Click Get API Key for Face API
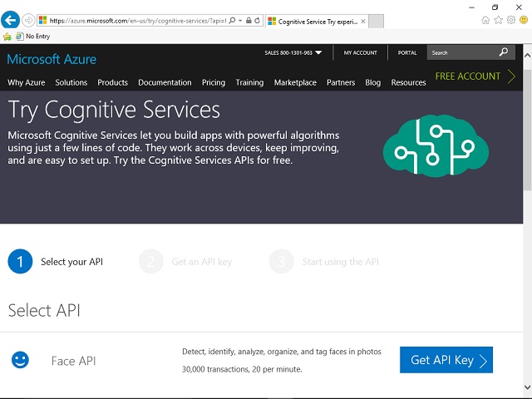The height and width of the screenshot is (399, 532). click(x=446, y=360)
